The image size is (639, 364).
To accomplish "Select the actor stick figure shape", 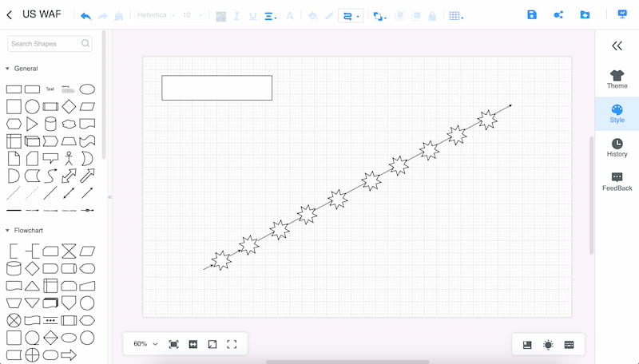I will (69, 158).
